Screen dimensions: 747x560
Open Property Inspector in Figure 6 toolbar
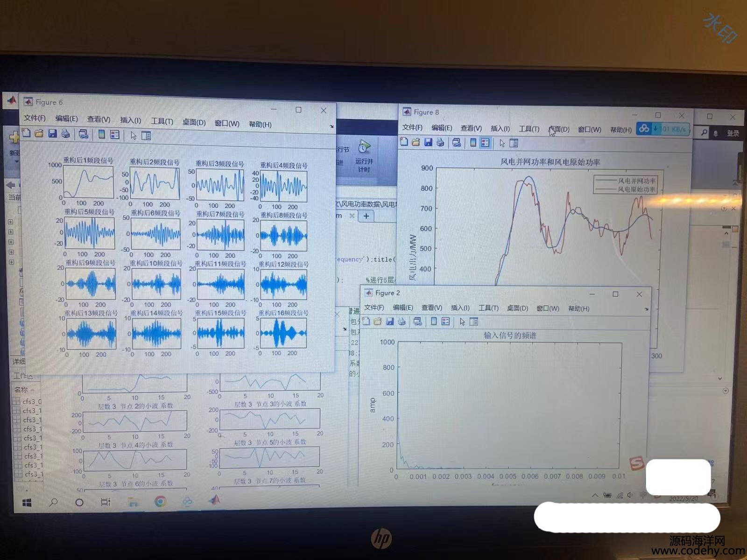coord(146,136)
